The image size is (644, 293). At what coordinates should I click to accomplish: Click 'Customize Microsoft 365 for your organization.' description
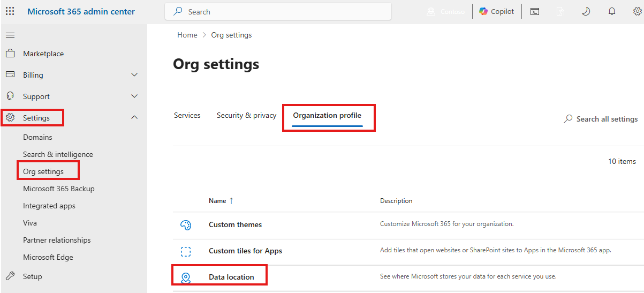point(447,224)
